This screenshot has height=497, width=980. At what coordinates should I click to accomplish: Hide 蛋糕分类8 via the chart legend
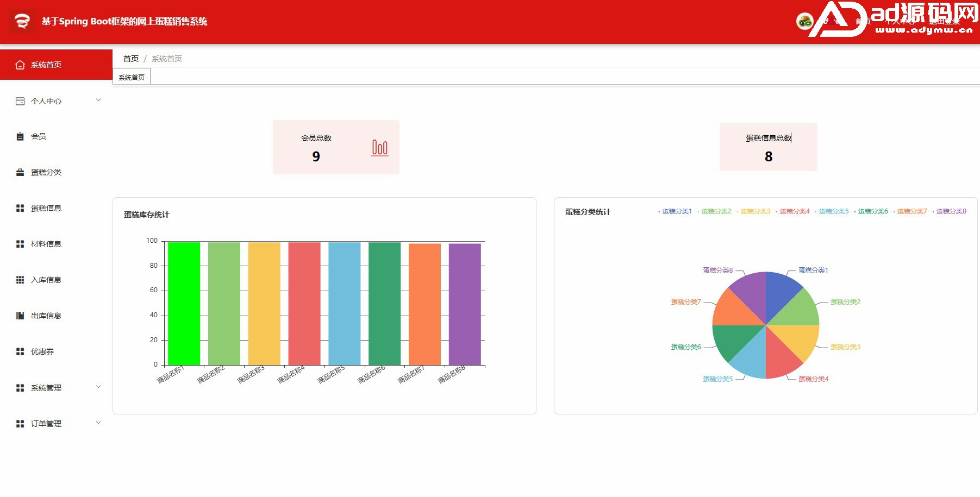pyautogui.click(x=951, y=211)
